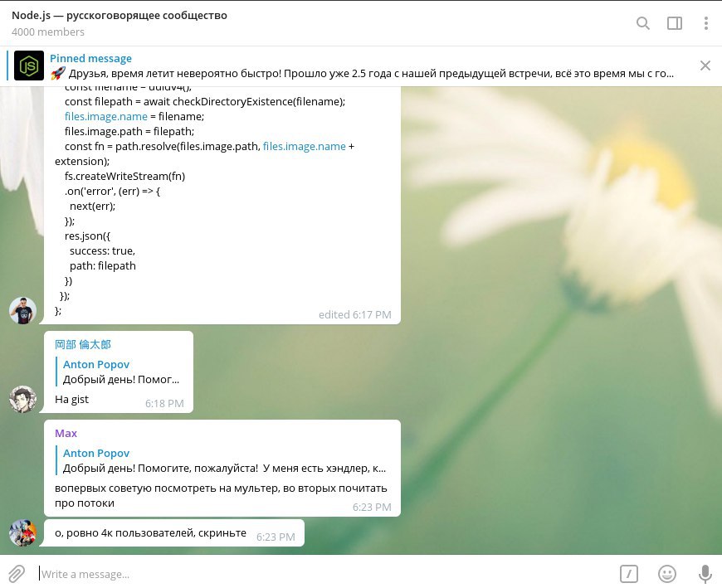
Task: Click the 6:18 PM timestamp
Action: click(x=164, y=404)
